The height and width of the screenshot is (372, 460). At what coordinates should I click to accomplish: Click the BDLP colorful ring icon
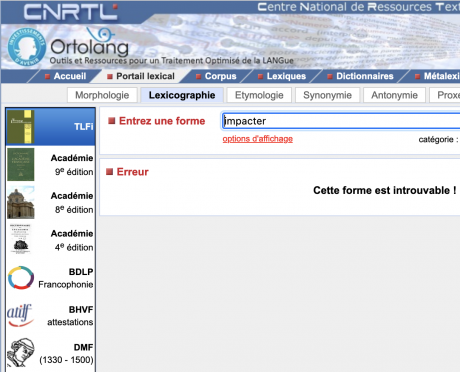(x=21, y=277)
